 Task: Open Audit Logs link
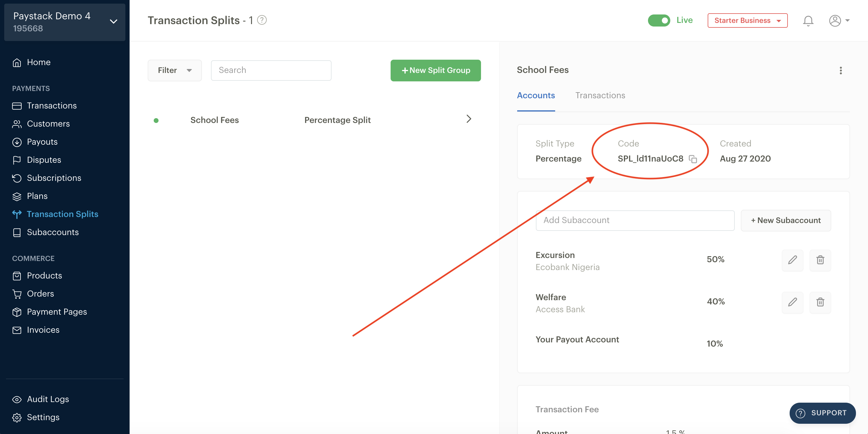[x=40, y=399]
